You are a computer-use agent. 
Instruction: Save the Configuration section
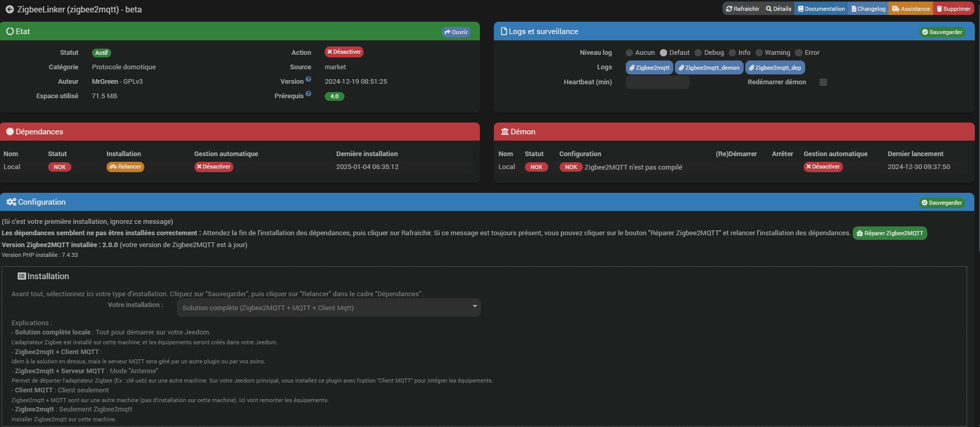point(942,203)
